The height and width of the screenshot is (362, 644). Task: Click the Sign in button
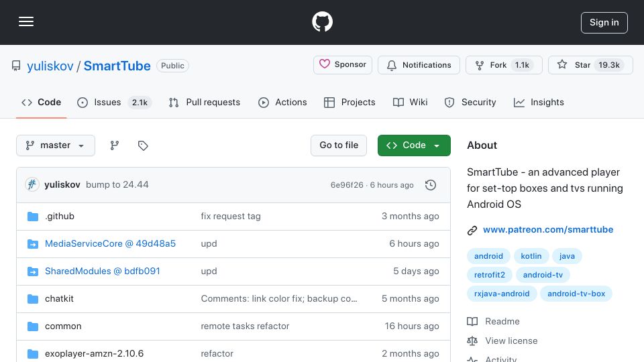point(604,23)
